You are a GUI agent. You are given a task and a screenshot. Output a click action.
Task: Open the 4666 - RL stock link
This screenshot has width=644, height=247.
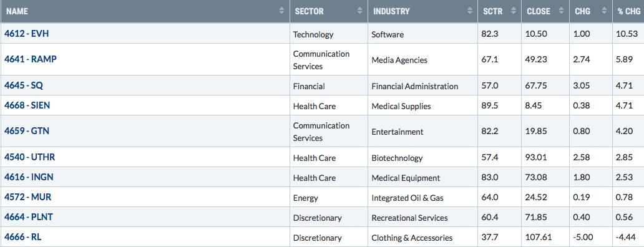tap(22, 237)
